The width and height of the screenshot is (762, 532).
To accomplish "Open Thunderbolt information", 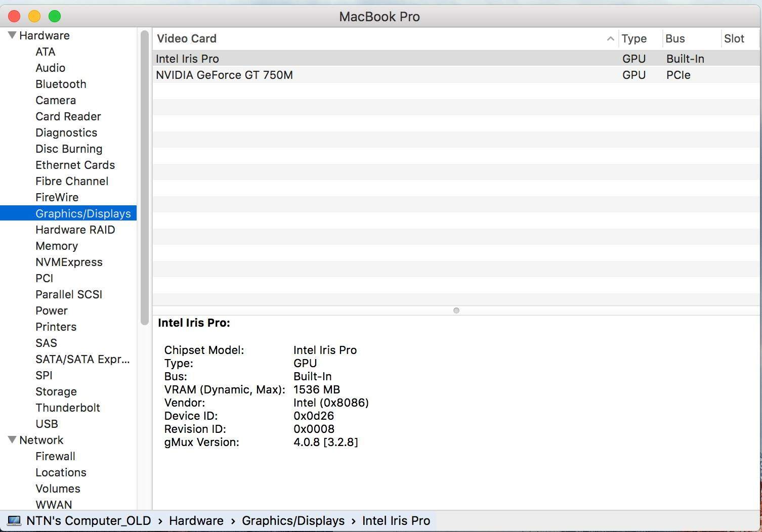I will click(x=68, y=408).
